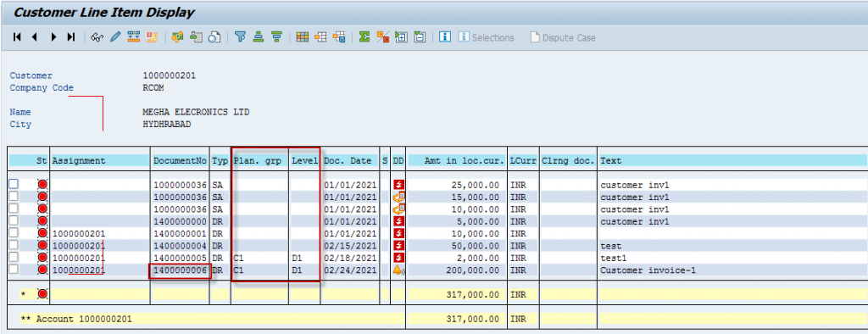Image resolution: width=868 pixels, height=334 pixels.
Task: Click Subtotals icon next to Sigma
Action: 383,37
